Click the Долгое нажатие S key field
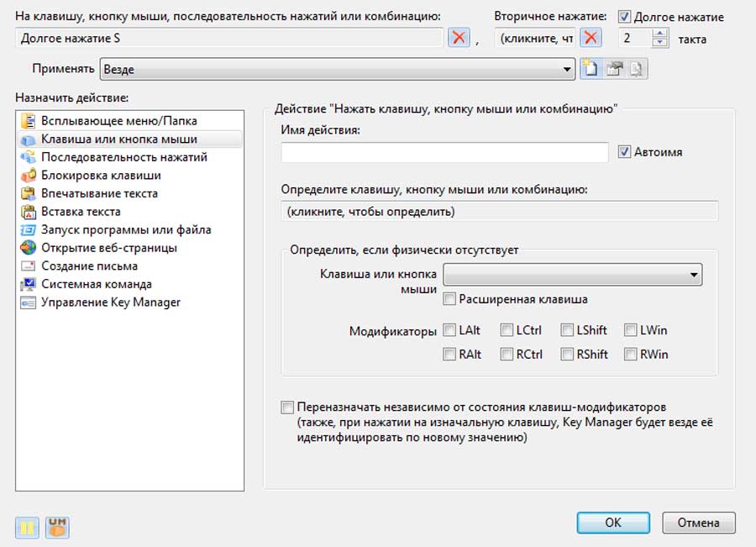The height and width of the screenshot is (547, 756). 229,38
